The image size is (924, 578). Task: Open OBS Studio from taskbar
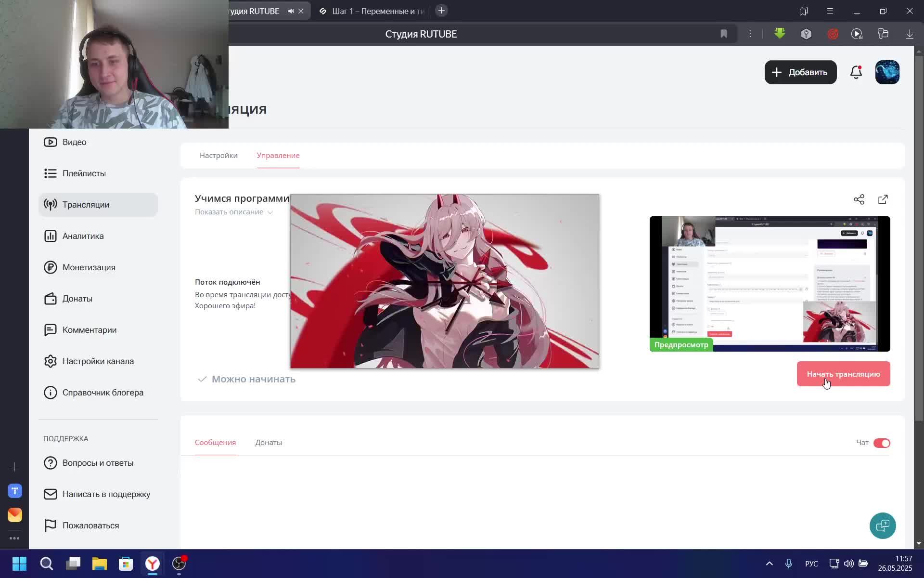click(179, 564)
